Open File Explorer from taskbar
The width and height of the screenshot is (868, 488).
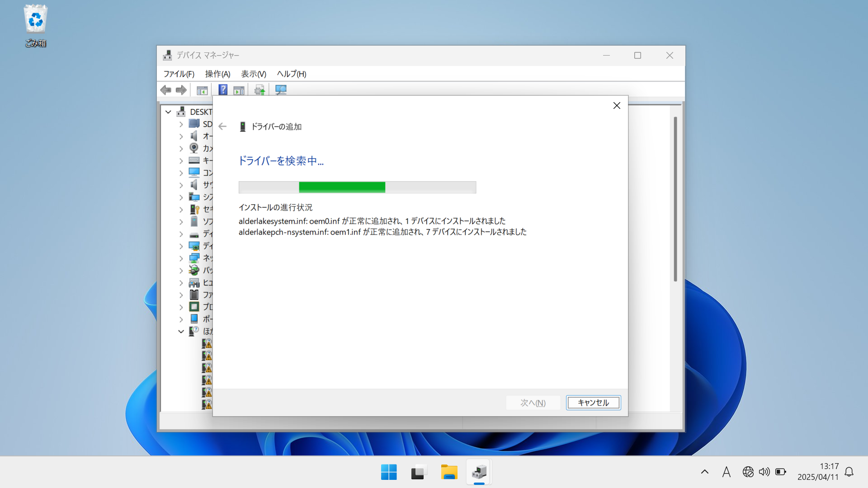click(x=449, y=472)
